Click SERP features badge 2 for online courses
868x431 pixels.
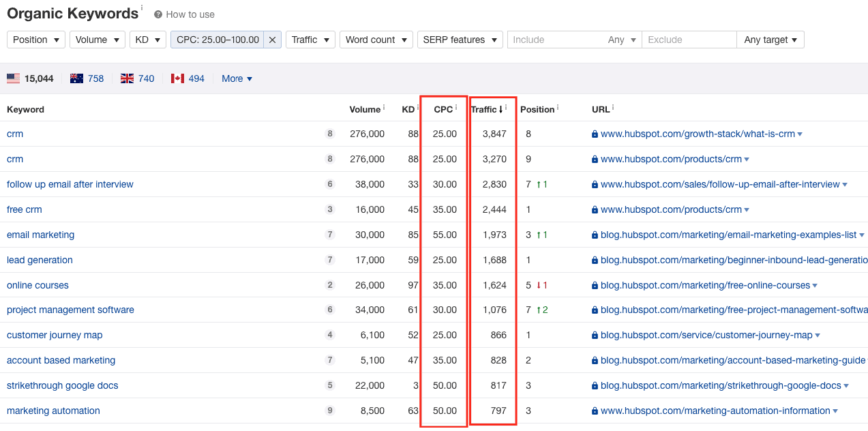point(330,285)
